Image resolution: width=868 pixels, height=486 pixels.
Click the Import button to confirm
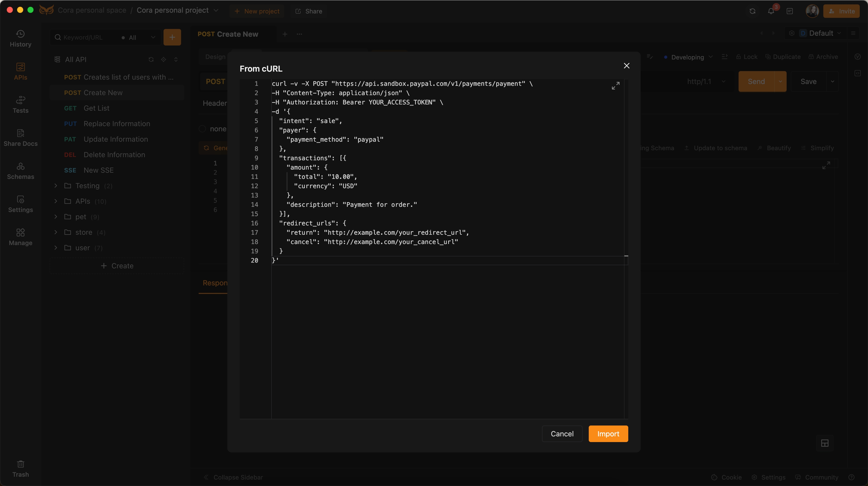(608, 434)
